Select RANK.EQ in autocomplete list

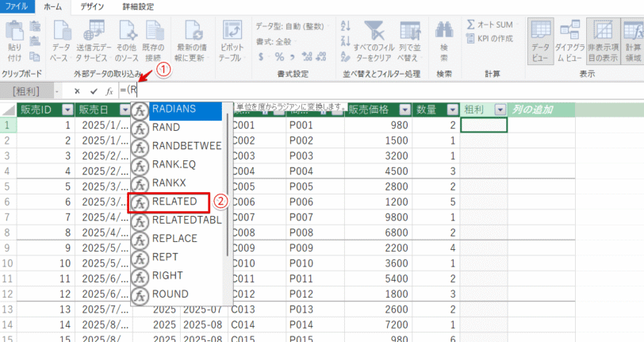[x=177, y=164]
